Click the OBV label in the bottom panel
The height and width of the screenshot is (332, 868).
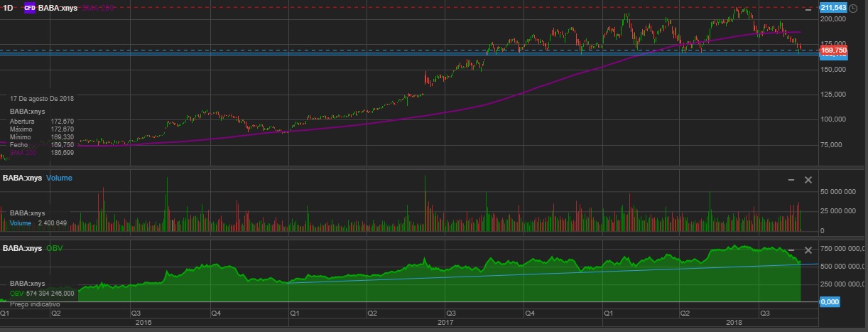(54, 248)
